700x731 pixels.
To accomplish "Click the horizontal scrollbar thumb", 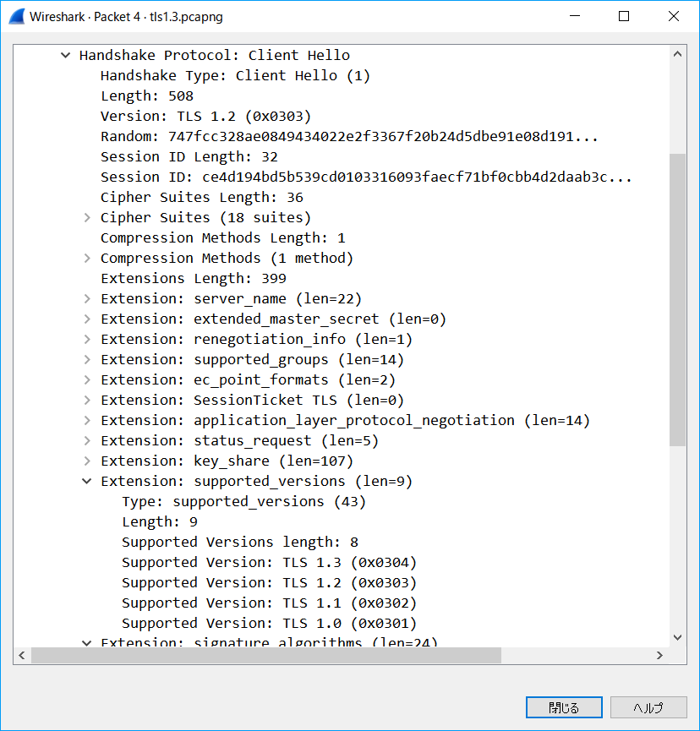I will 266,656.
